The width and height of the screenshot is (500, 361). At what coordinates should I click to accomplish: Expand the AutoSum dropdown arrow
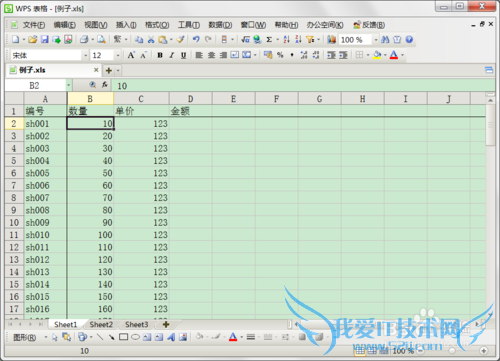277,40
